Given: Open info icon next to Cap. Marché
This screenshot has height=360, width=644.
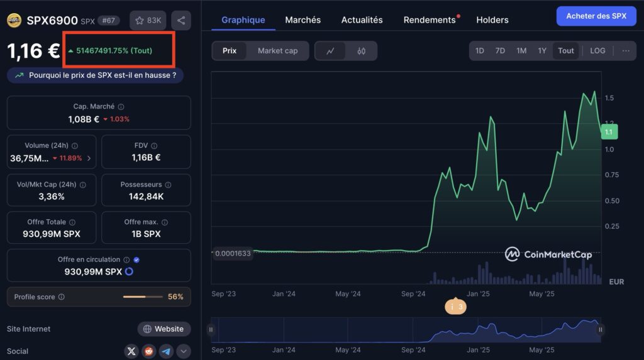Looking at the screenshot, I should pyautogui.click(x=121, y=107).
